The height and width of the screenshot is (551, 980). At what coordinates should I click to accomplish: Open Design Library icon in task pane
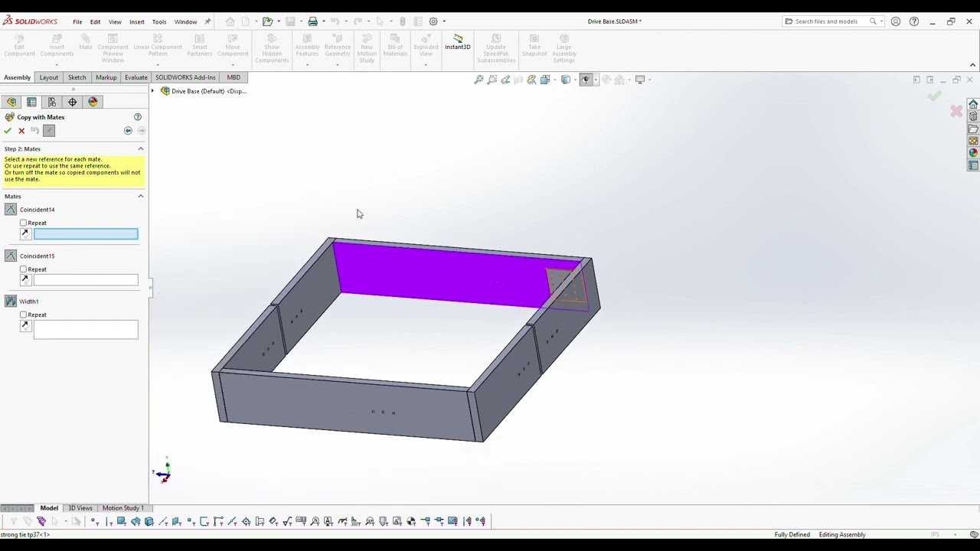tap(973, 116)
